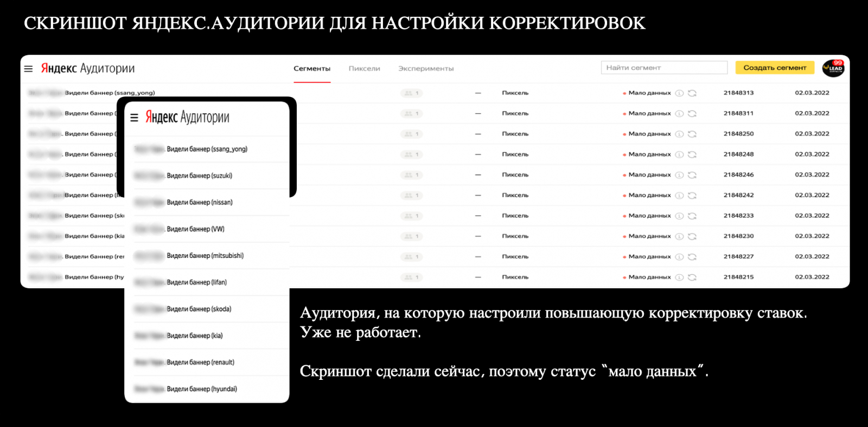Image resolution: width=868 pixels, height=427 pixels.
Task: Click segment ID 21848248
Action: (738, 154)
